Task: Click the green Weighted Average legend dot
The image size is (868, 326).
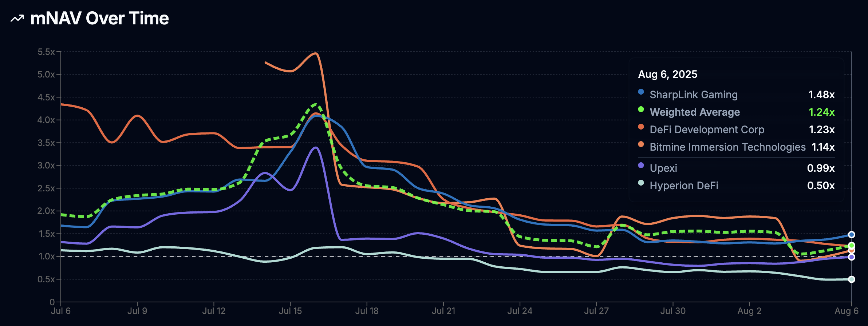Action: coord(641,109)
